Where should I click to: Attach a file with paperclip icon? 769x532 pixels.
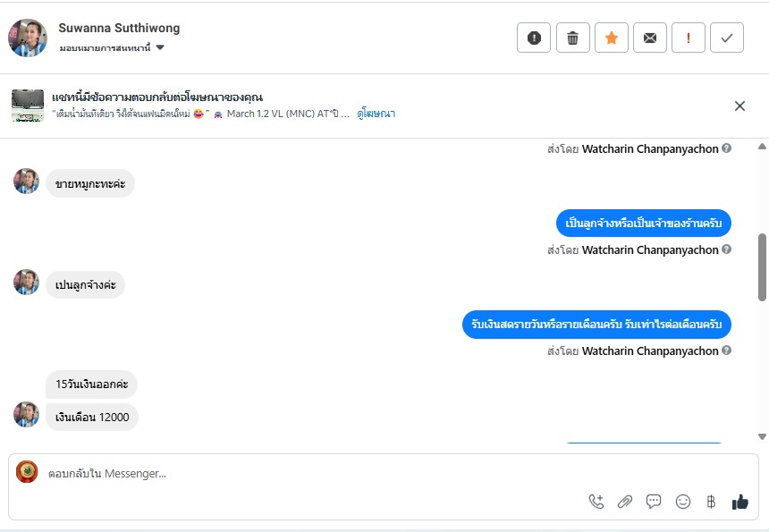(625, 502)
